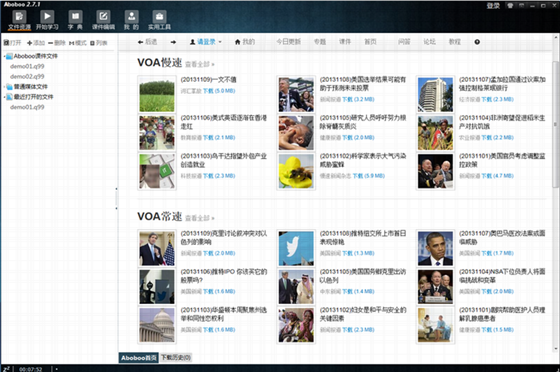
Task: Click the 1.7 MB 下载 link for Obama article
Action: point(498,253)
